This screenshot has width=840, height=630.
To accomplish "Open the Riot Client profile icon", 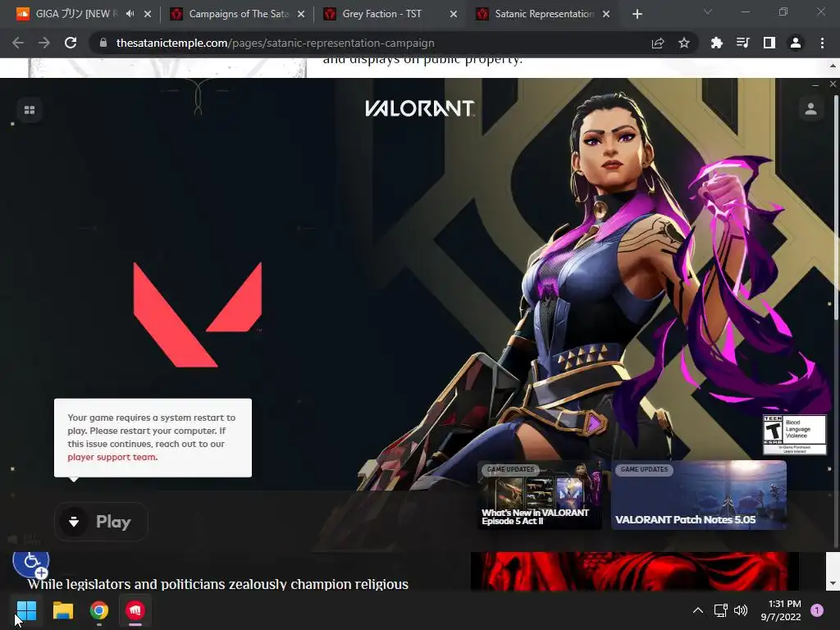I will [810, 109].
